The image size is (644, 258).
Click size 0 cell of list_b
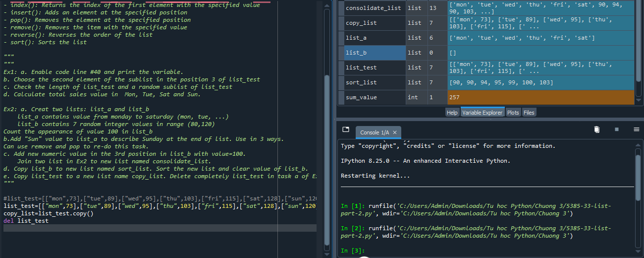436,53
